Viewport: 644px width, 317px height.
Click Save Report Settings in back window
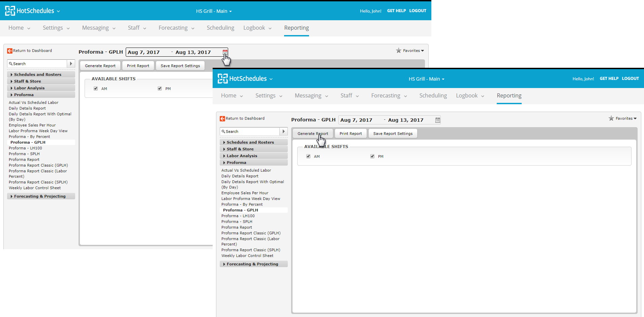pos(180,66)
